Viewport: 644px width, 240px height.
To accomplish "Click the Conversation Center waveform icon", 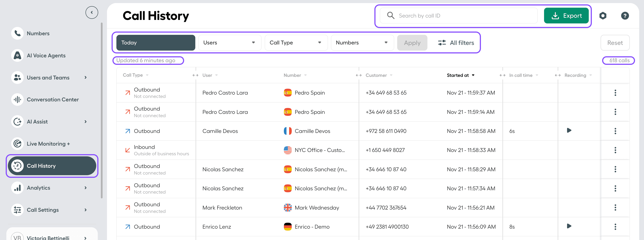I will point(17,99).
